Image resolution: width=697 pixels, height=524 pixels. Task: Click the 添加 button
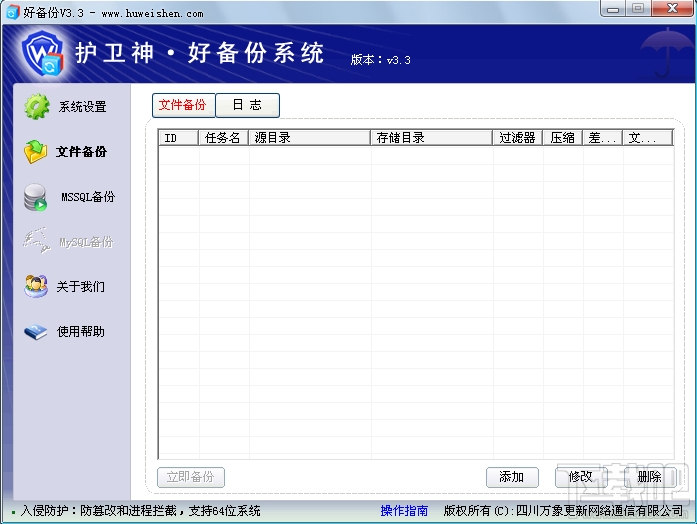click(512, 477)
